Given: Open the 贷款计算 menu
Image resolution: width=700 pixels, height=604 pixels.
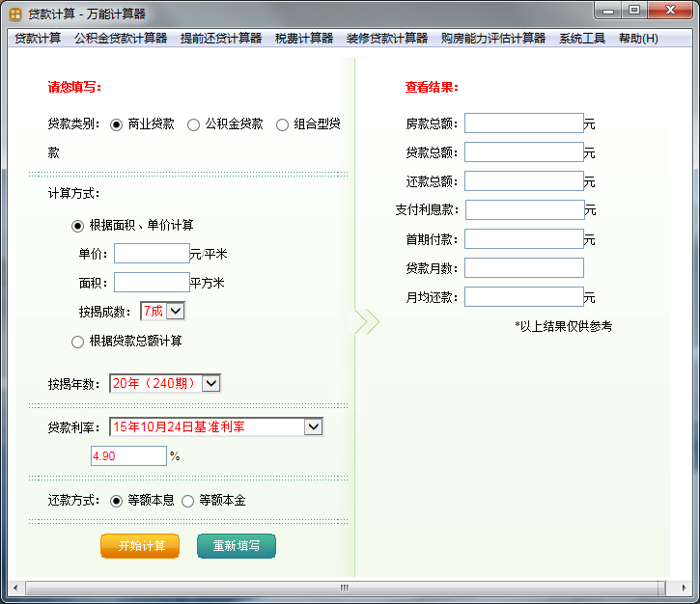Looking at the screenshot, I should tap(38, 39).
